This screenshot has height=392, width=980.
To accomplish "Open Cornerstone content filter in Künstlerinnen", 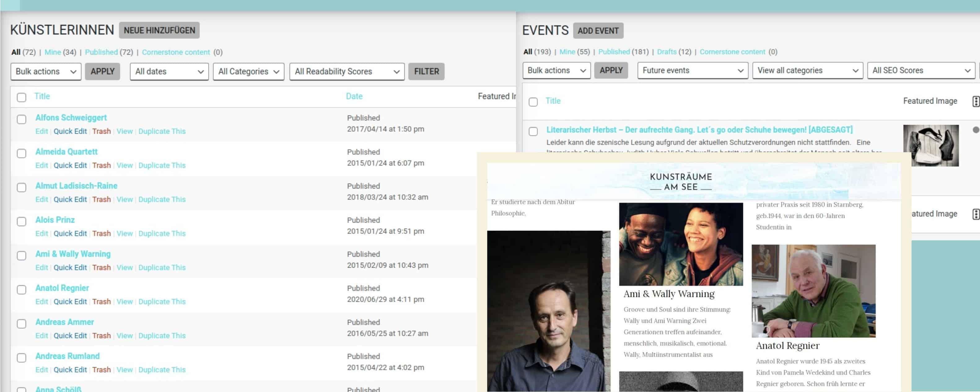I will tap(176, 52).
